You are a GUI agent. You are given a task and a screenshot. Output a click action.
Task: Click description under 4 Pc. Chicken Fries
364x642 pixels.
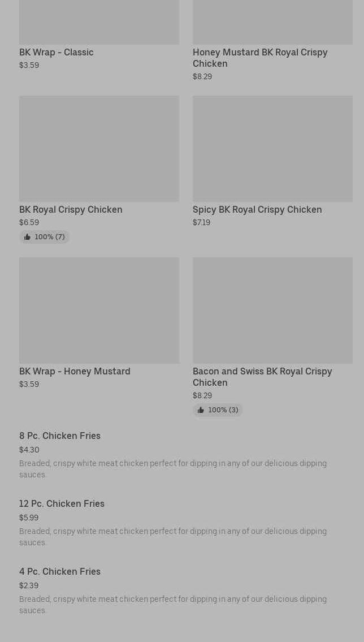(172, 605)
